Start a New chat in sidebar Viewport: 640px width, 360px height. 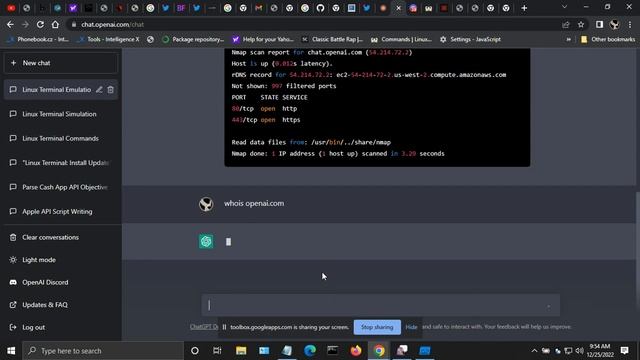[x=61, y=63]
